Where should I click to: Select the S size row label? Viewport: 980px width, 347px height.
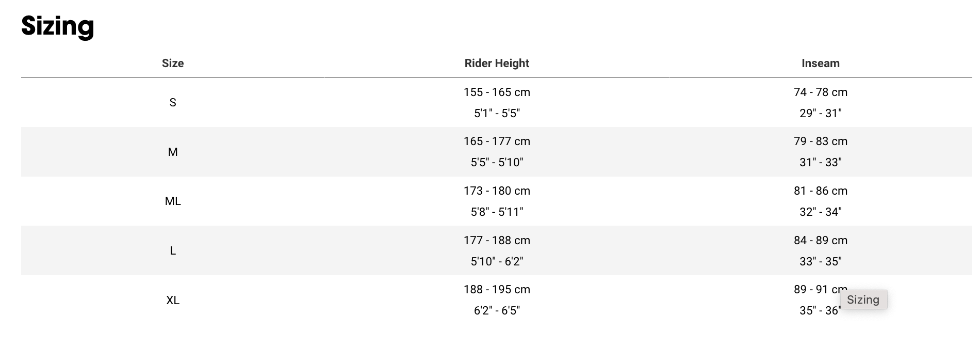tap(173, 102)
